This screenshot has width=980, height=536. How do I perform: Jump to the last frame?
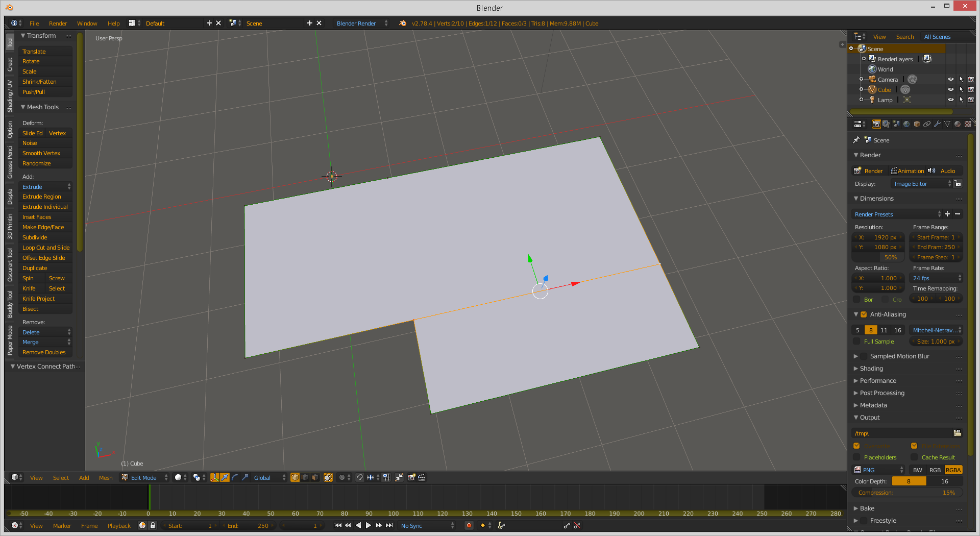[x=389, y=525]
